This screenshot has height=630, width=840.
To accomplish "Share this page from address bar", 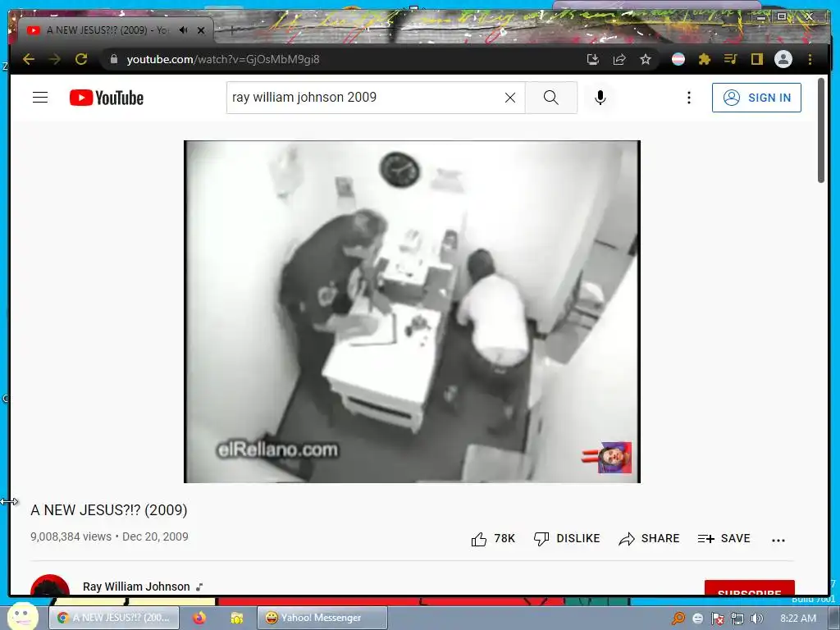I will click(x=619, y=59).
